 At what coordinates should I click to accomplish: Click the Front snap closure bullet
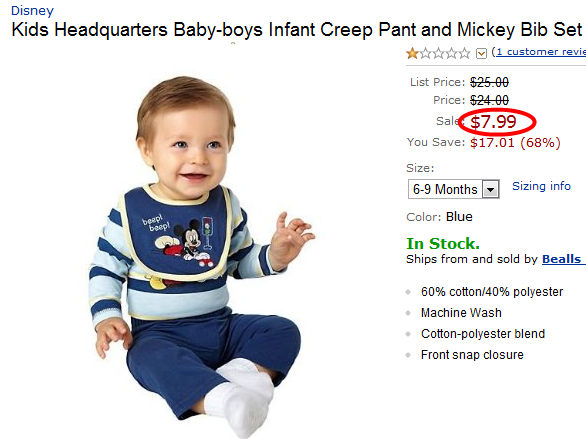point(472,355)
